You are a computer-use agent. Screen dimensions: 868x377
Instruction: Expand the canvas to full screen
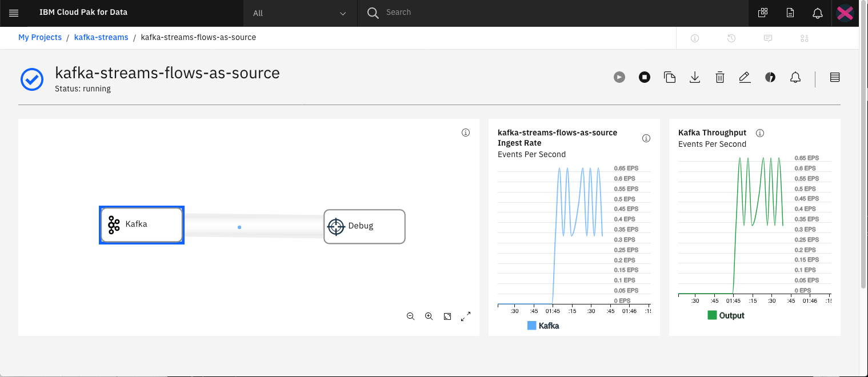click(x=466, y=316)
